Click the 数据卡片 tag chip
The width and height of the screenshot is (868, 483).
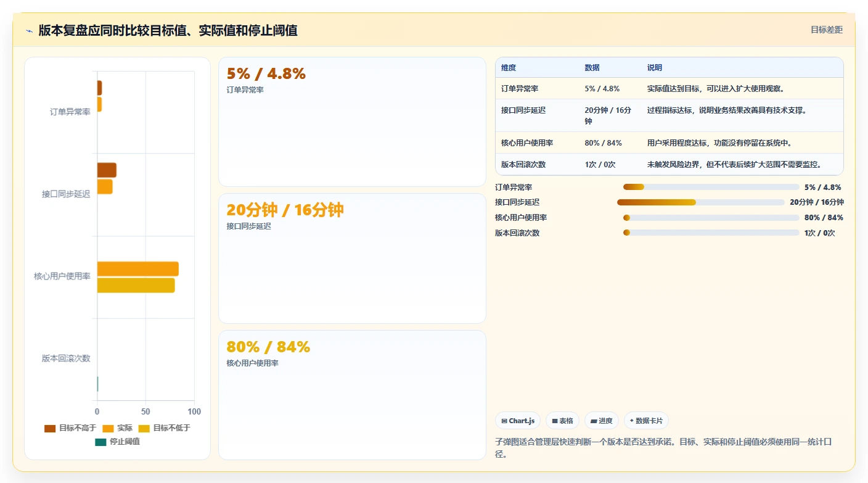tap(646, 421)
